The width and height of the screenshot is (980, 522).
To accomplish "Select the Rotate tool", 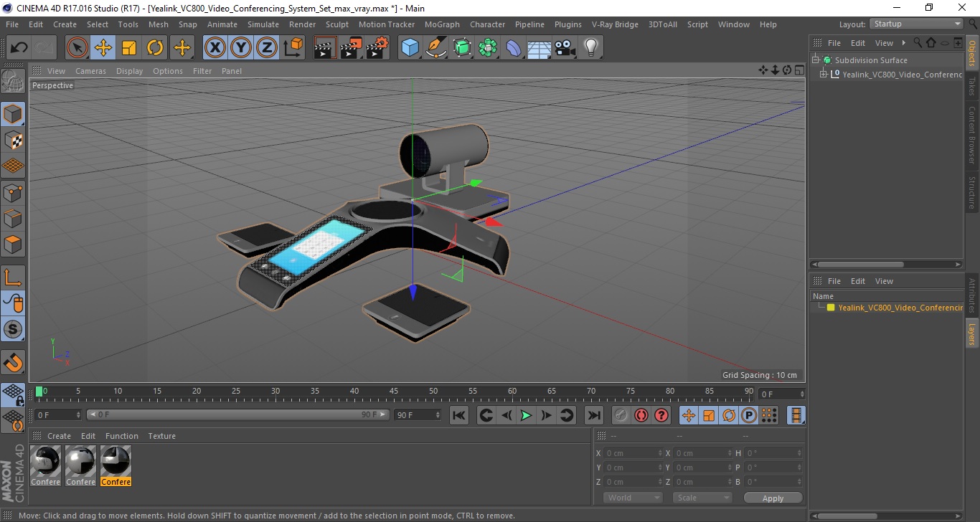I will pyautogui.click(x=155, y=48).
